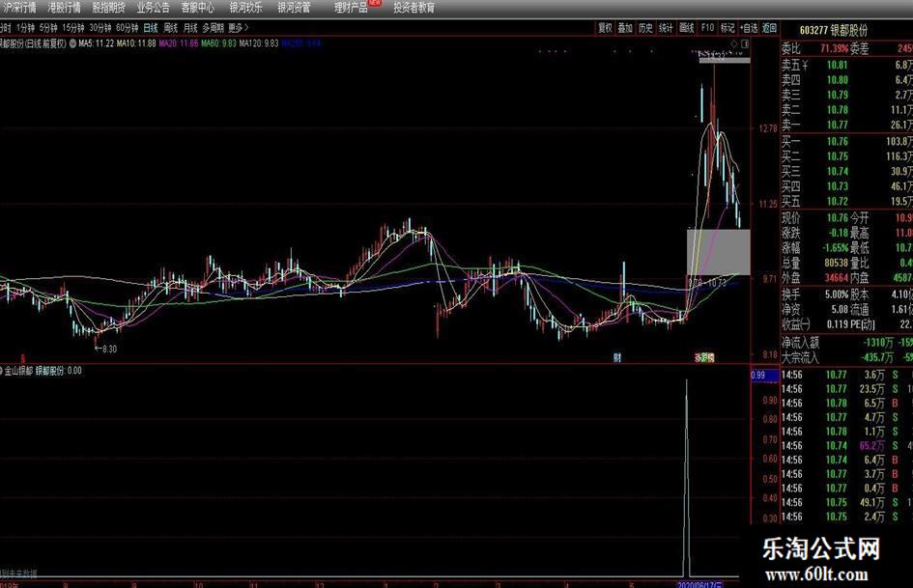
Task: Click the 603277 银都股份 stock title
Action: pos(834,30)
